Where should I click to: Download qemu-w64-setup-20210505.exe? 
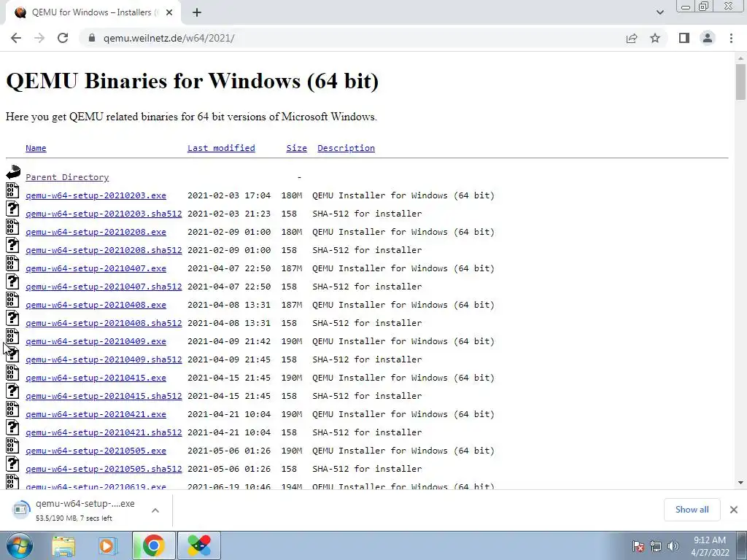pyautogui.click(x=96, y=451)
